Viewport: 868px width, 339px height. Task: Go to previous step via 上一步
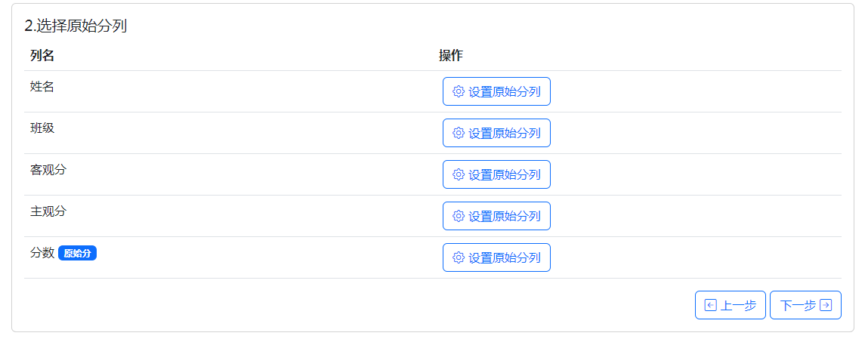(x=731, y=305)
